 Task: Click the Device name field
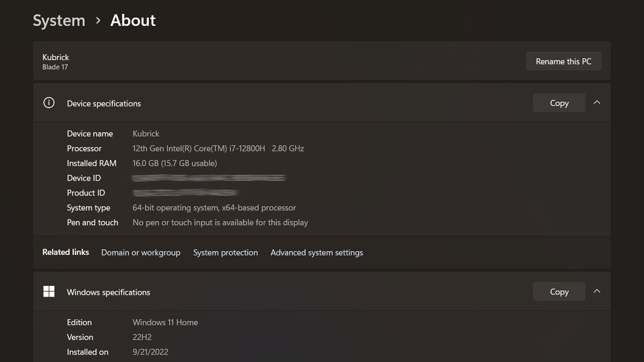point(146,133)
